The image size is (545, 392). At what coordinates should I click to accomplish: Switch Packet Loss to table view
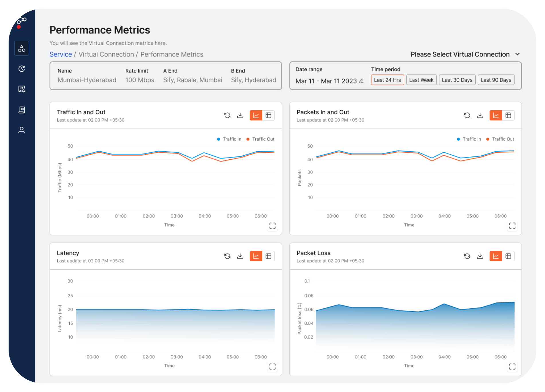pyautogui.click(x=508, y=256)
